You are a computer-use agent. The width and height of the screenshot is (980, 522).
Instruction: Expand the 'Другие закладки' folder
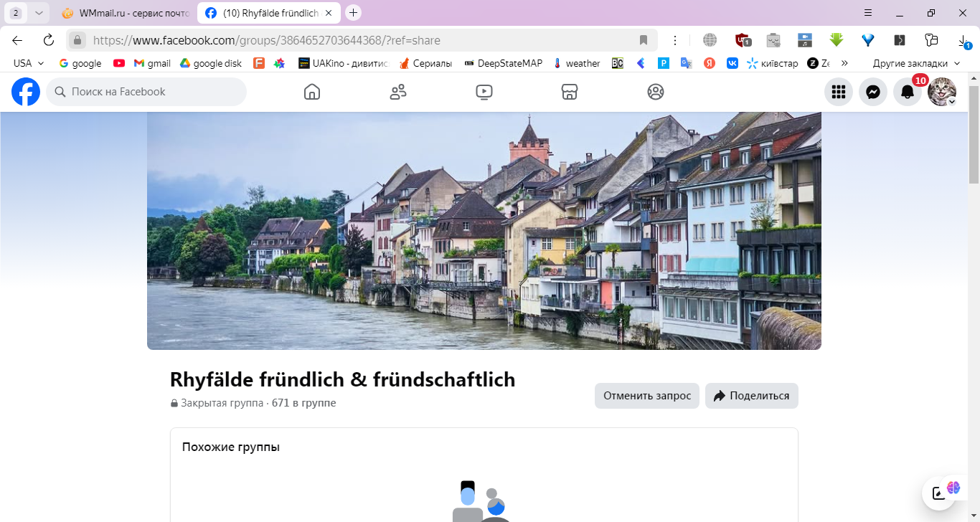[x=916, y=63]
